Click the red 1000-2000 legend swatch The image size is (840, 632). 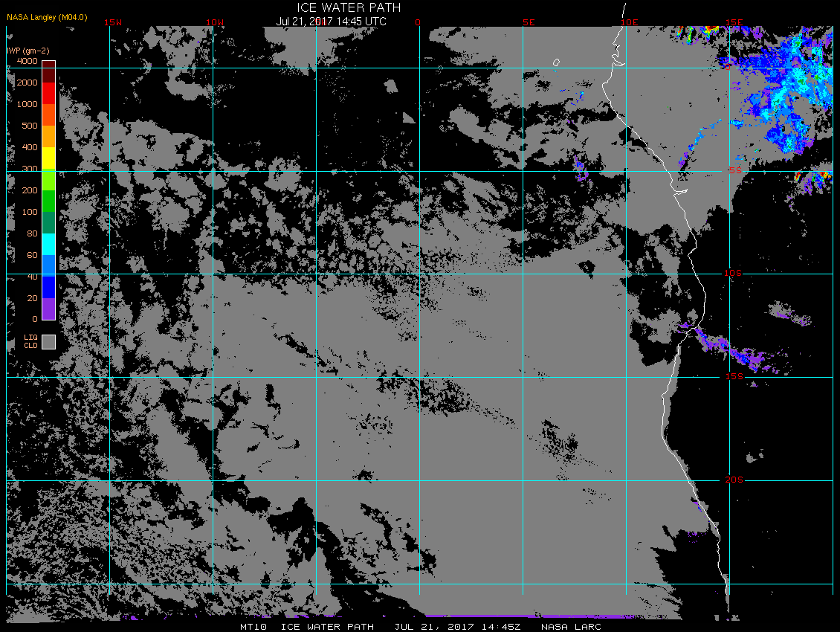point(49,93)
